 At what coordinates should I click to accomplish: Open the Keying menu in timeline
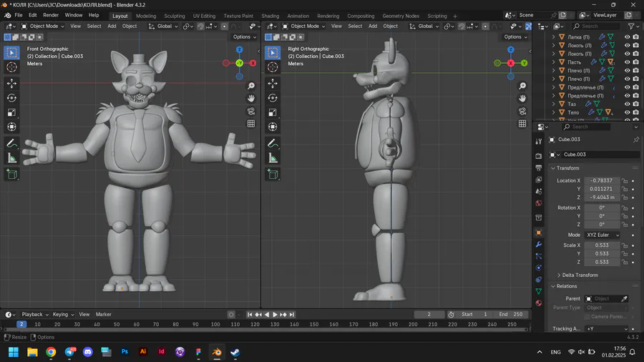(63, 314)
